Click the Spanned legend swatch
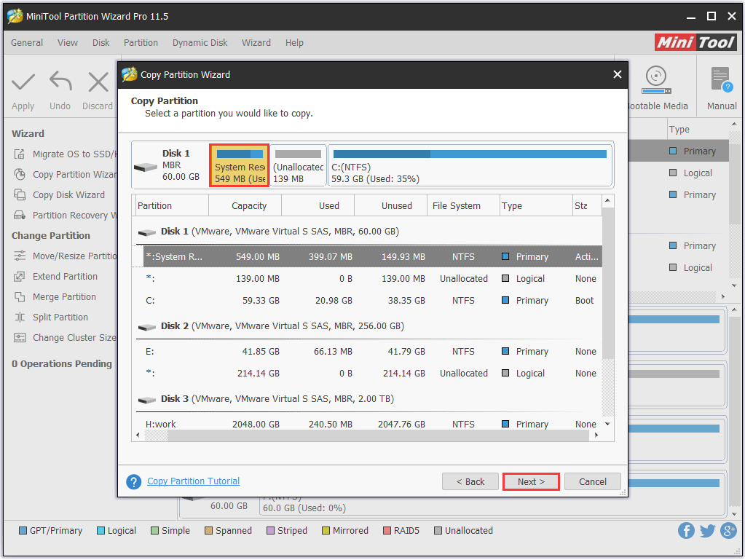 tap(208, 531)
